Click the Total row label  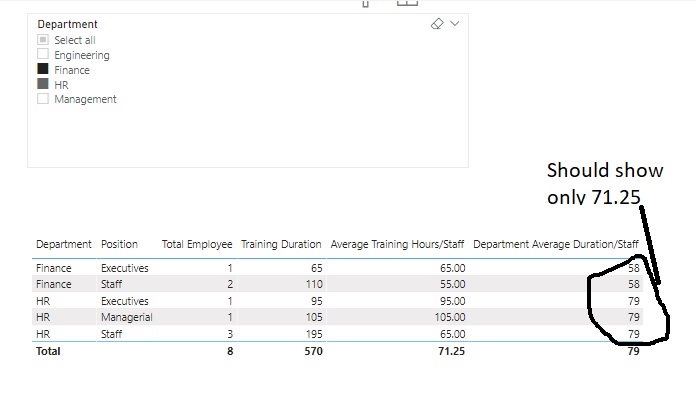48,351
